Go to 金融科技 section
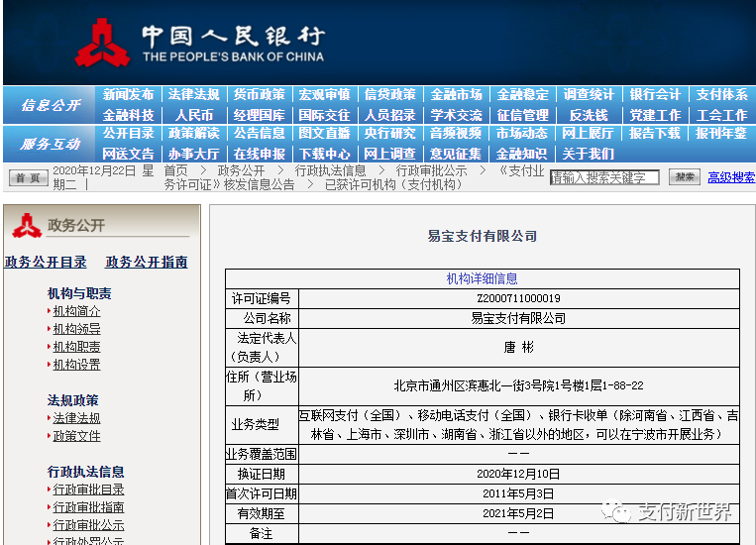The image size is (756, 545). tap(128, 115)
